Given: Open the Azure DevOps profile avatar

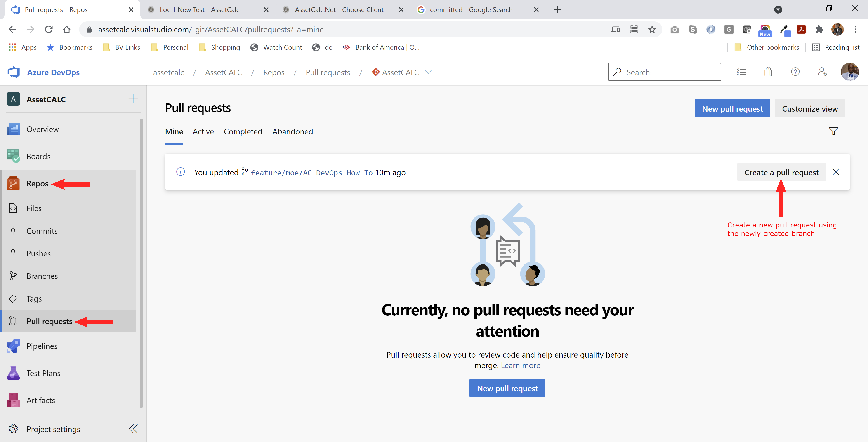Looking at the screenshot, I should tap(849, 72).
